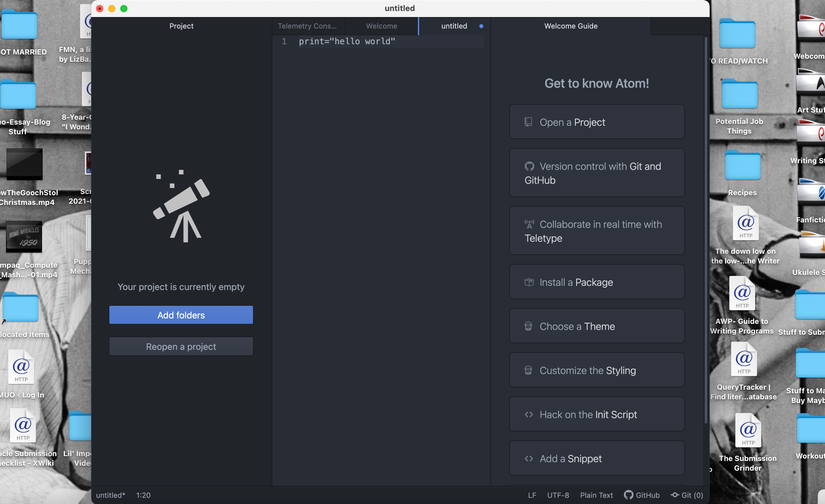The image size is (825, 504).
Task: Click the Plain Text grammar selector
Action: [x=596, y=495]
